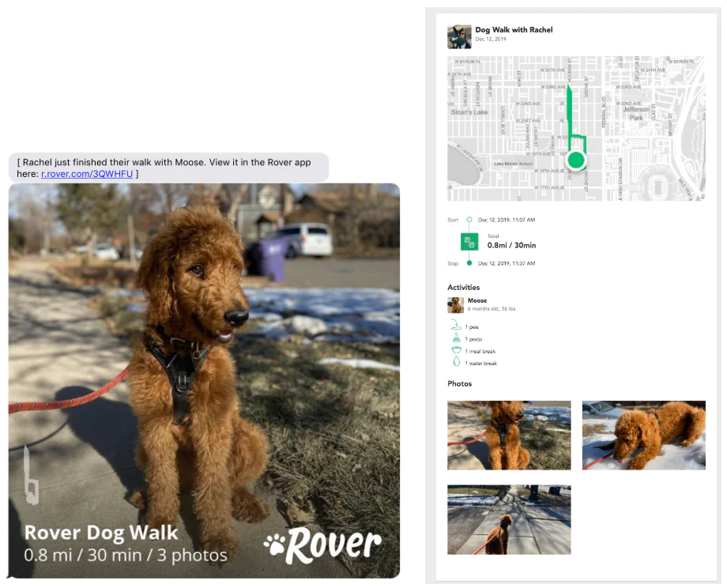Click the walker profile avatar next to Dog Walk with Rachel

459,36
